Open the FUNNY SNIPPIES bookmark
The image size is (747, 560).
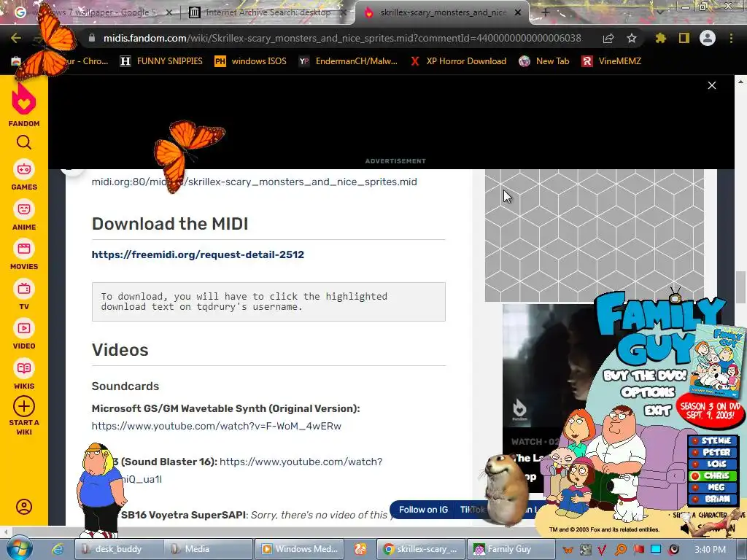(x=161, y=61)
